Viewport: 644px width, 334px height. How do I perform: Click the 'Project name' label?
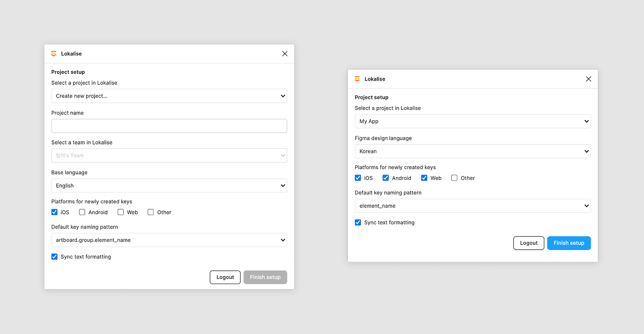[x=67, y=113]
